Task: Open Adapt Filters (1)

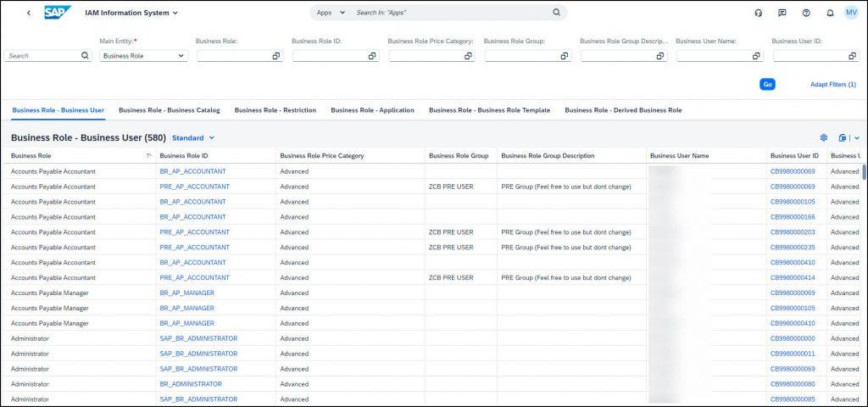Action: (832, 84)
